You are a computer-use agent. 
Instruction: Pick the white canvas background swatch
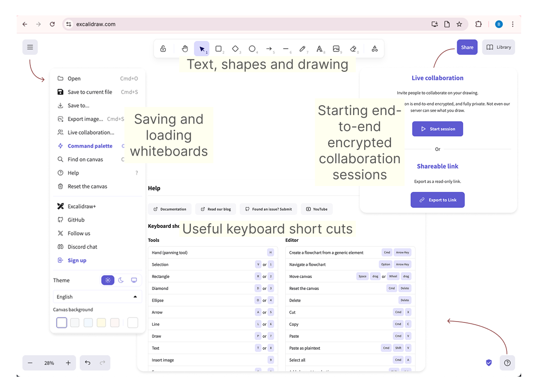coord(62,322)
